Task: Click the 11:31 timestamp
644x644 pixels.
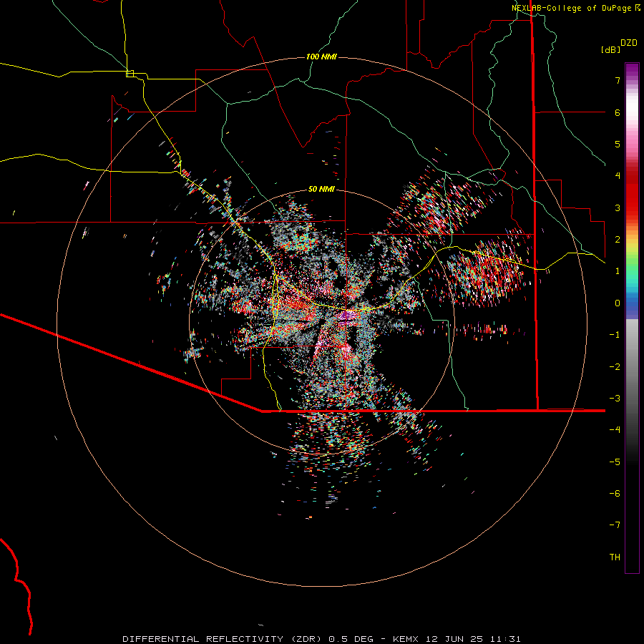Action: click(x=505, y=639)
